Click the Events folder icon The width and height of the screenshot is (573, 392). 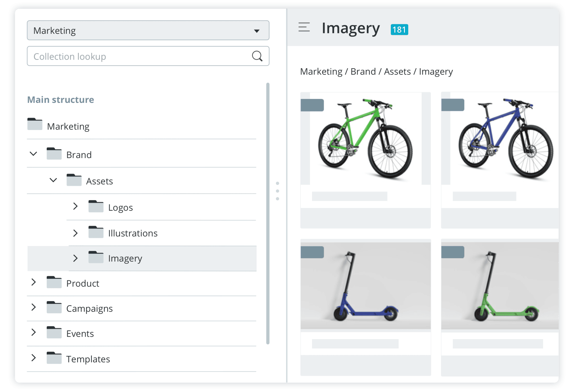(54, 332)
